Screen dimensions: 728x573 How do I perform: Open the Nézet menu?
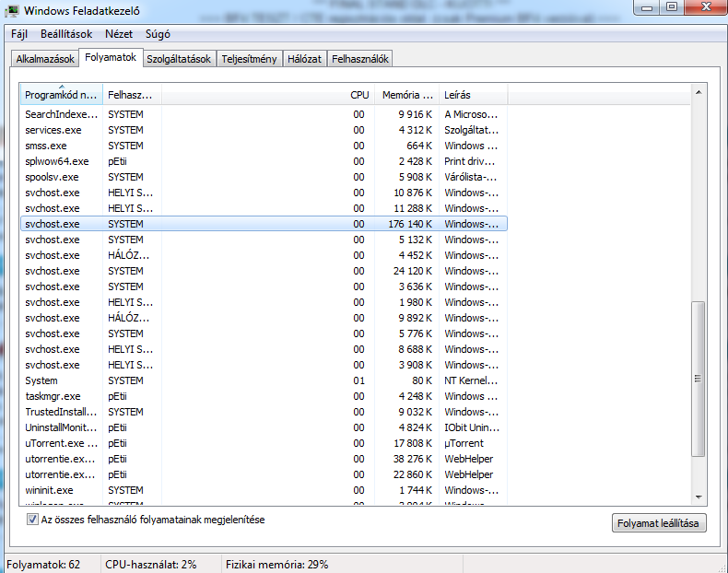119,33
